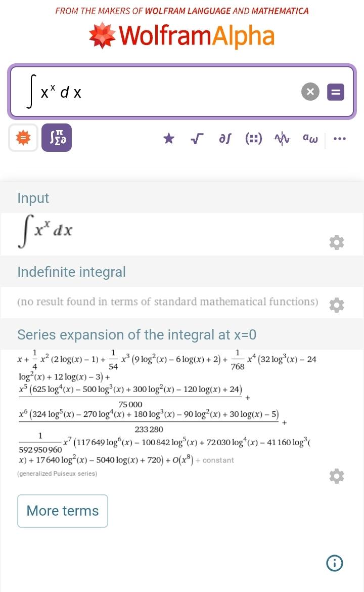This screenshot has height=592, width=364.
Task: Open WolframAlpha home via the wordmark
Action: (x=197, y=35)
